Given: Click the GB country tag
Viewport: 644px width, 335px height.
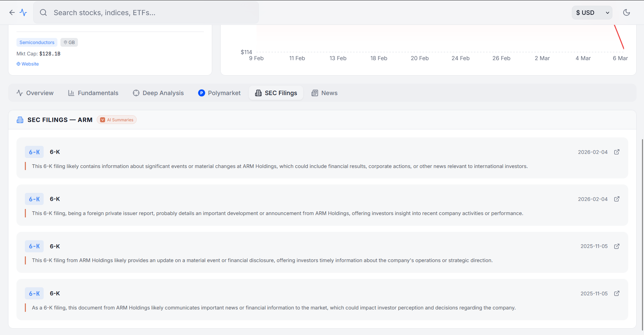Looking at the screenshot, I should (x=69, y=42).
